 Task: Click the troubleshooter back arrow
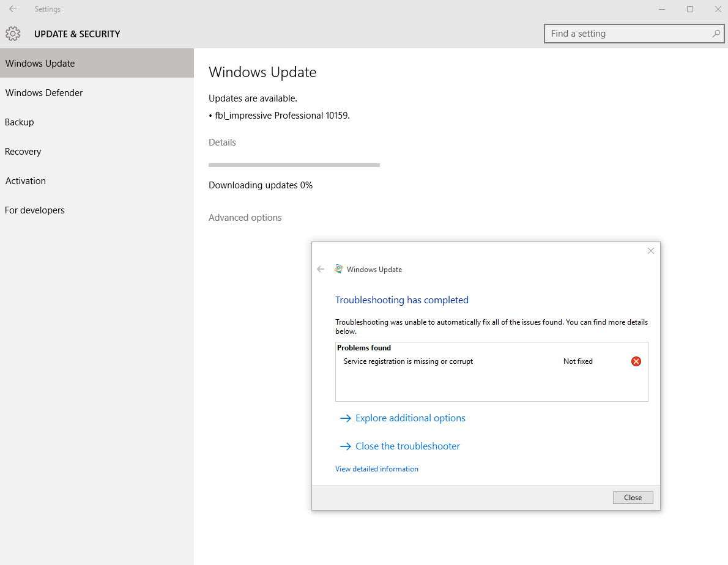(321, 269)
